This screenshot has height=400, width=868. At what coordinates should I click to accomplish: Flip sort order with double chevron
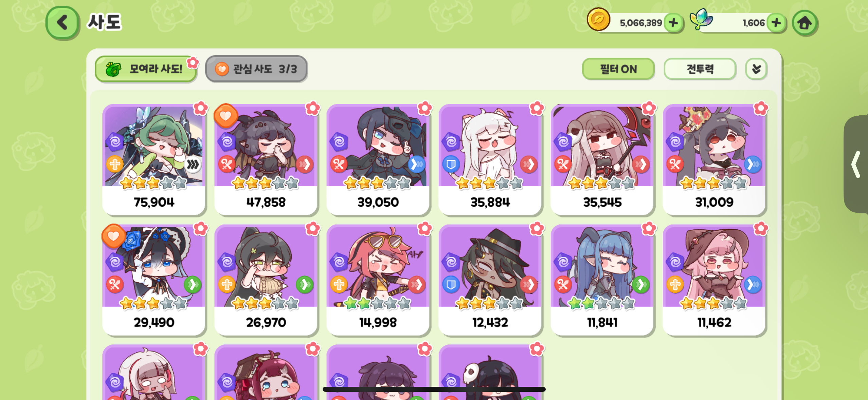(x=756, y=69)
